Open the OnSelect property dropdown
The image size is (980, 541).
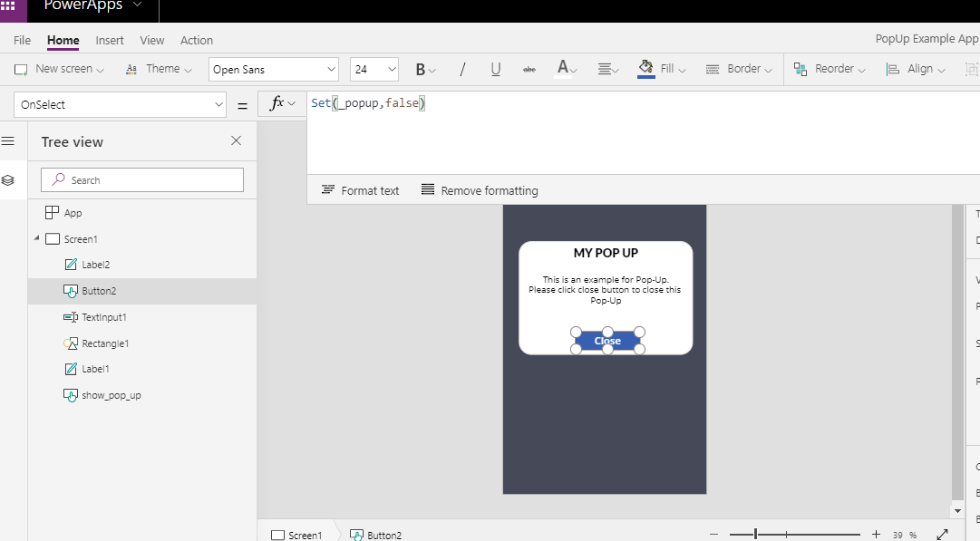[x=120, y=104]
